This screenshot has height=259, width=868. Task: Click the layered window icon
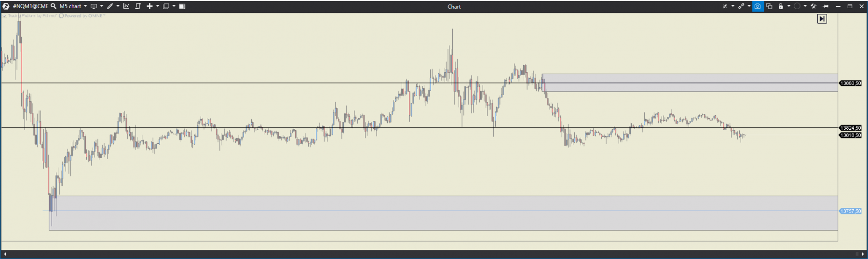(x=166, y=6)
